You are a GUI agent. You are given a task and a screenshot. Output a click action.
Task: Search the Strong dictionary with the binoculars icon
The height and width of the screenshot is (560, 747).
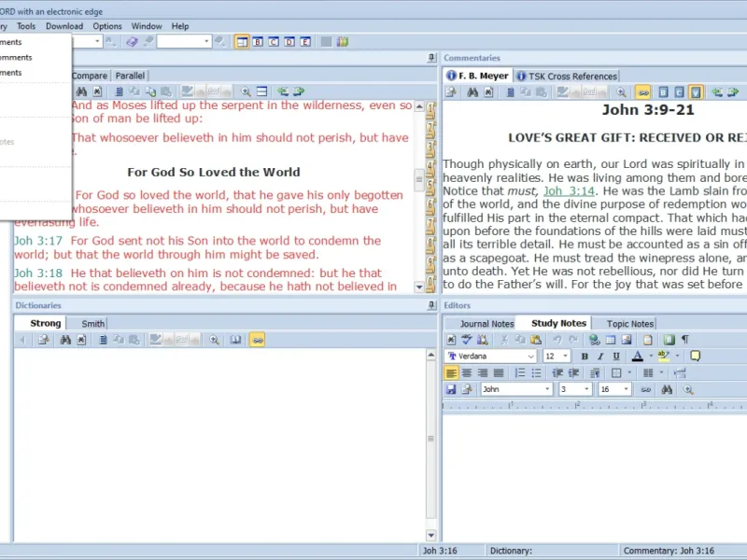(x=65, y=340)
